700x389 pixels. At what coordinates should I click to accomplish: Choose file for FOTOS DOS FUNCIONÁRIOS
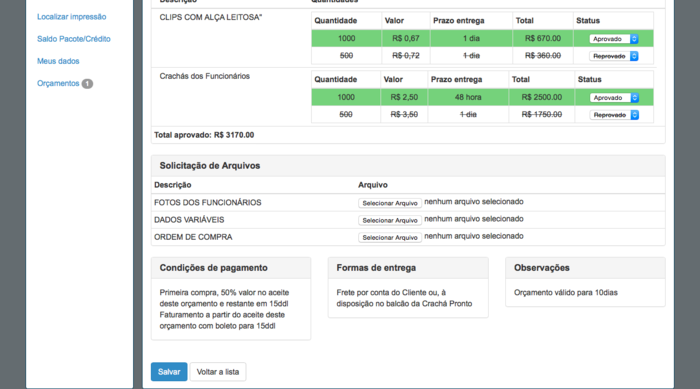(x=390, y=203)
